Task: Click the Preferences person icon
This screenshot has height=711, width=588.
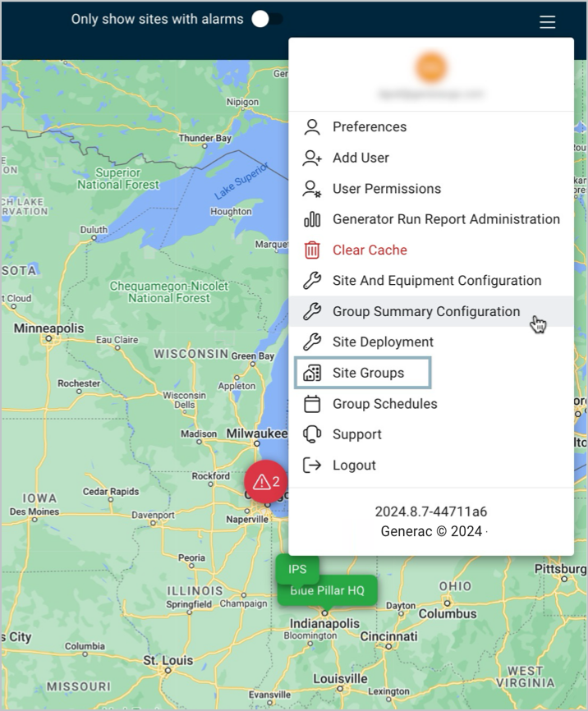Action: (312, 127)
